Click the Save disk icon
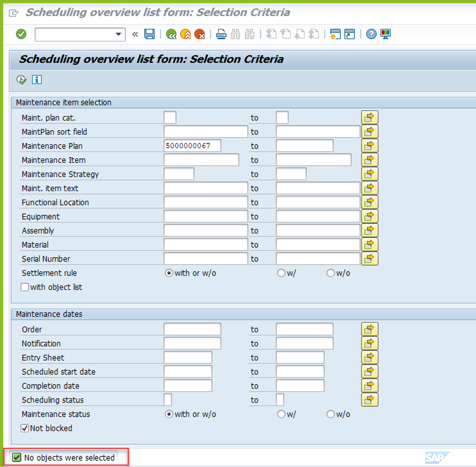Screen dimensions: 476x467 (150, 34)
